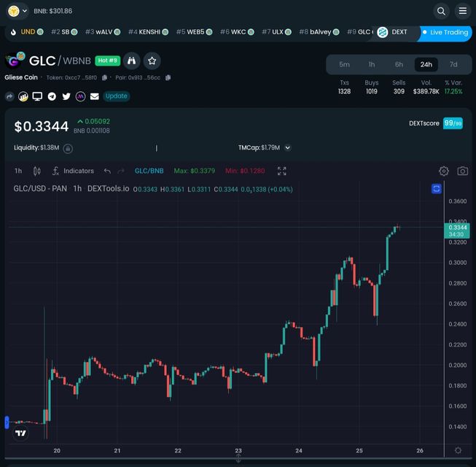Open the email envelope icon
The width and height of the screenshot is (476, 467).
pyautogui.click(x=95, y=96)
